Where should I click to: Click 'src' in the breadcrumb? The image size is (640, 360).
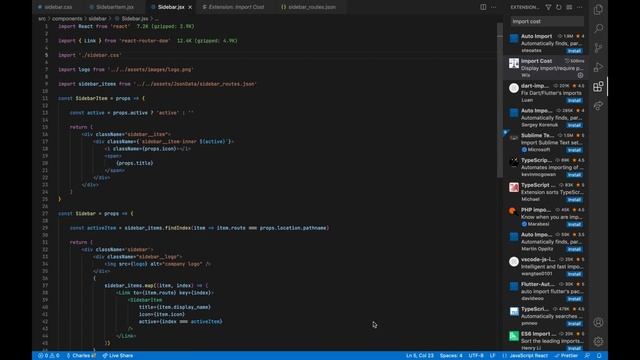(x=42, y=19)
